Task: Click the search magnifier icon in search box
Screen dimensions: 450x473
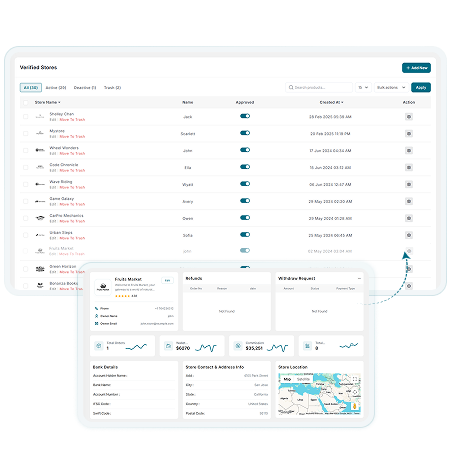Action: coord(291,87)
